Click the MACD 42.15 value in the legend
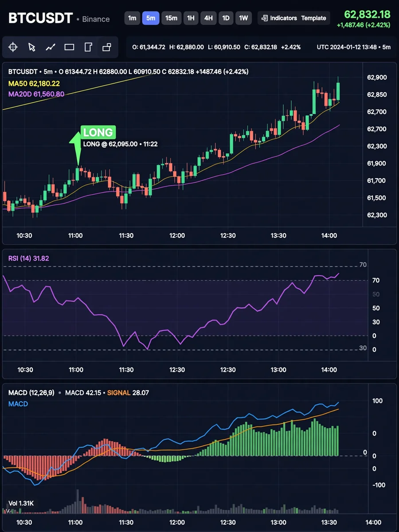 pyautogui.click(x=83, y=393)
